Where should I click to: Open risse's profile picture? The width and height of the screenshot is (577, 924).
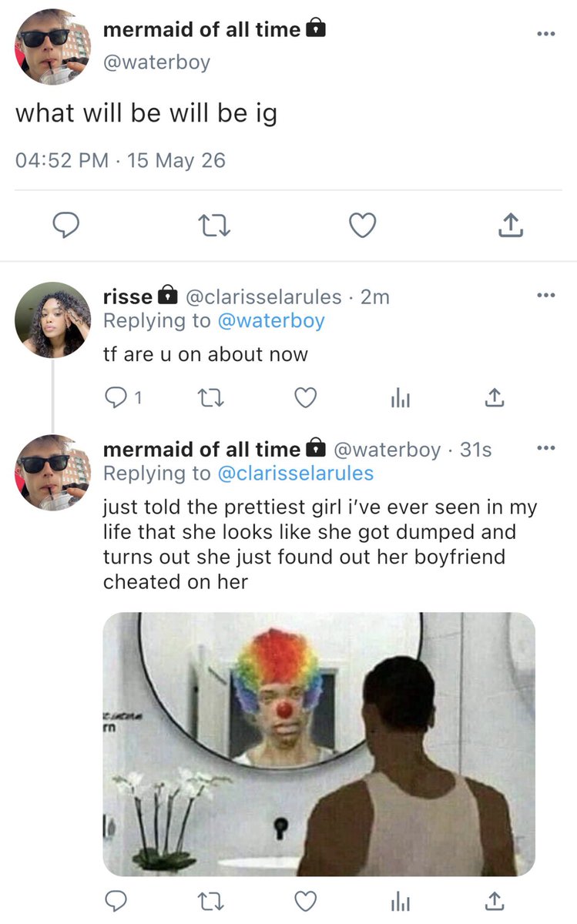tap(53, 320)
